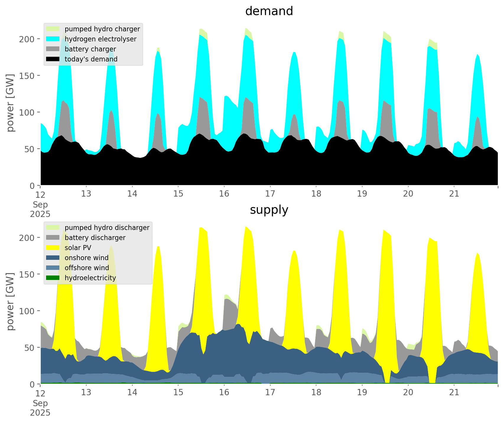
Task: Click the pumped hydro charger legend swatch
Action: point(53,29)
